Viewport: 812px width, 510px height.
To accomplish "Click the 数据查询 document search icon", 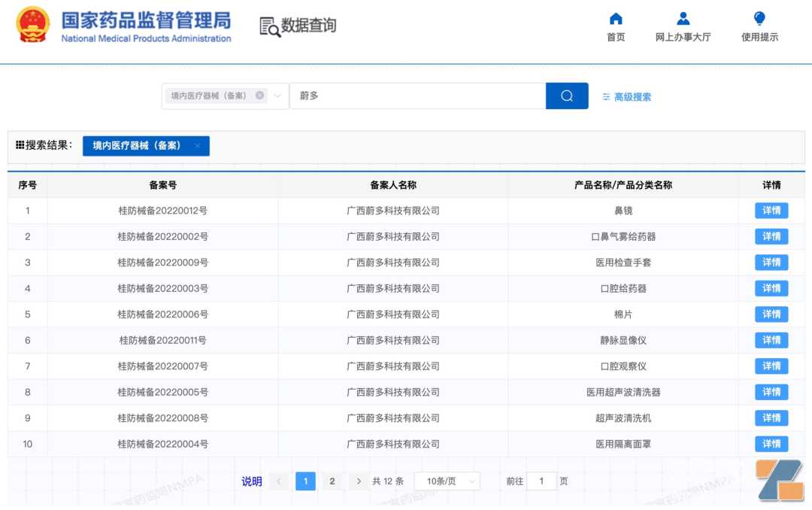I will click(270, 26).
